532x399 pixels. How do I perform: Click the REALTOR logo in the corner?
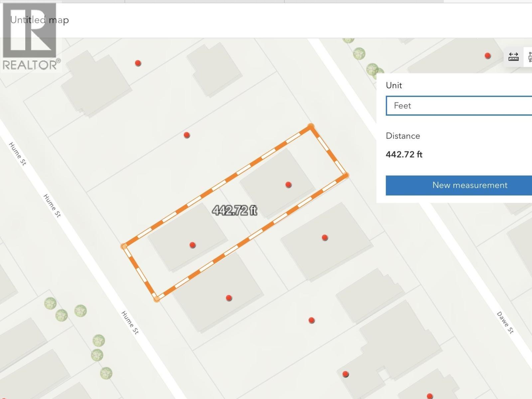pyautogui.click(x=31, y=37)
